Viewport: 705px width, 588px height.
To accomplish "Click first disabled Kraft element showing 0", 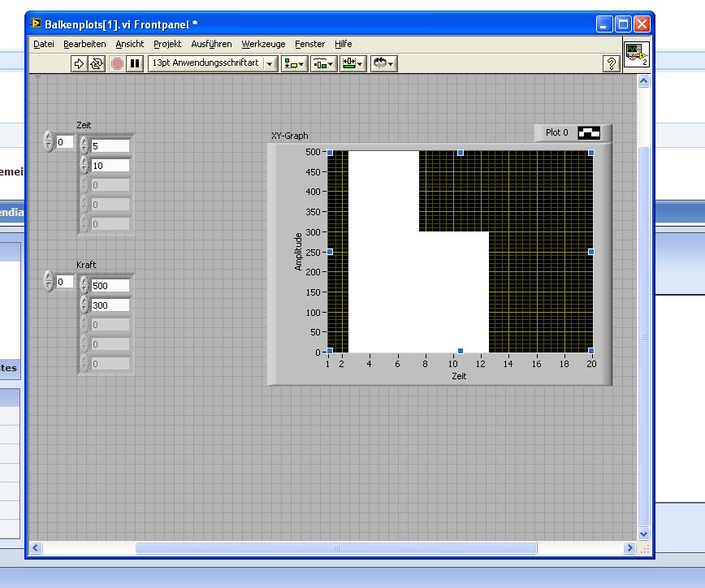I will click(x=110, y=325).
